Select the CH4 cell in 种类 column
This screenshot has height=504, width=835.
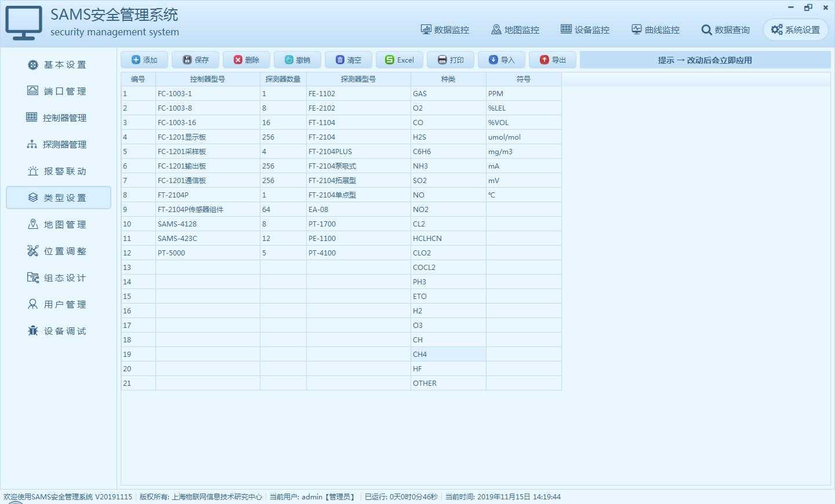448,354
